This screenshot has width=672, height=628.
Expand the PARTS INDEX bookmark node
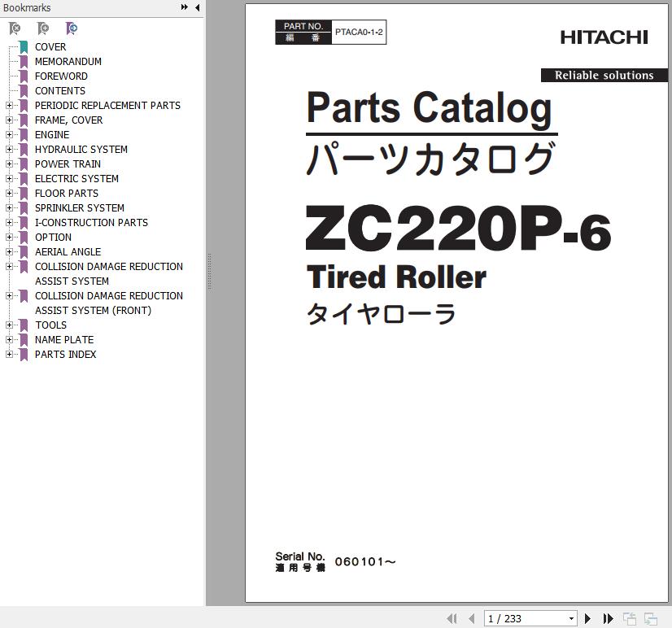pos(9,354)
